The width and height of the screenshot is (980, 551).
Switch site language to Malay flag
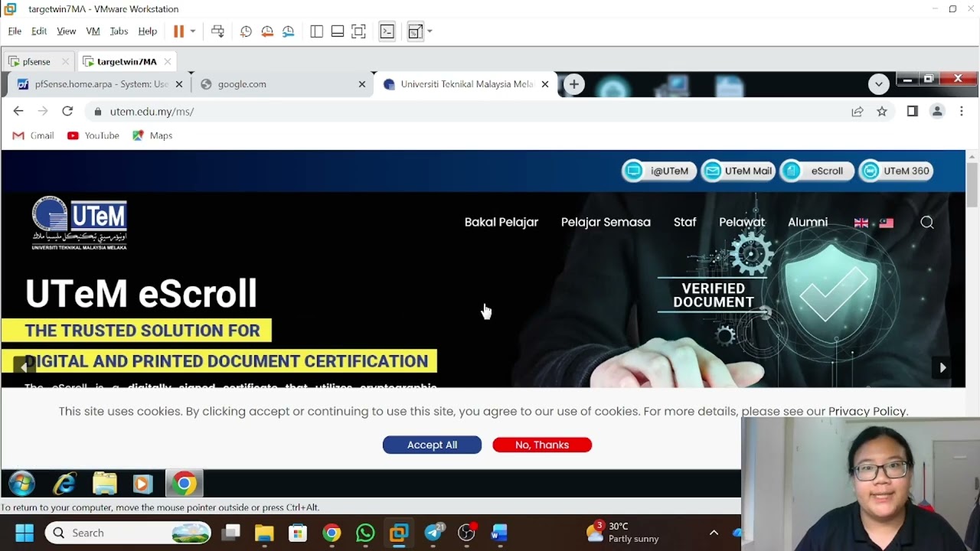click(x=887, y=223)
